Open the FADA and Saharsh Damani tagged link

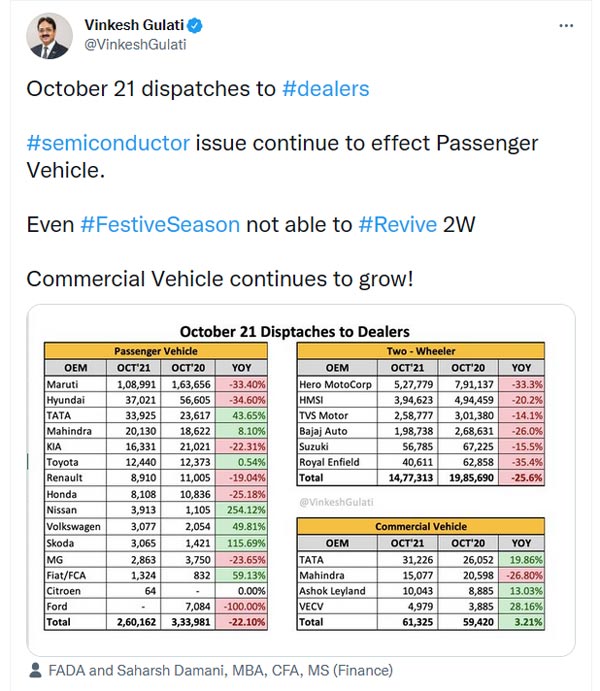point(218,670)
